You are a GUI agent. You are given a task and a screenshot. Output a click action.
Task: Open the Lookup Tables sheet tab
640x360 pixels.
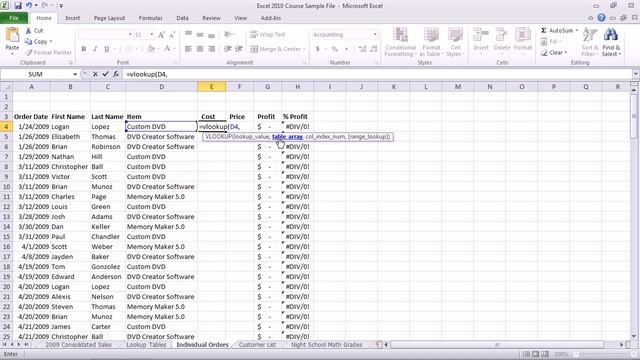pos(146,344)
